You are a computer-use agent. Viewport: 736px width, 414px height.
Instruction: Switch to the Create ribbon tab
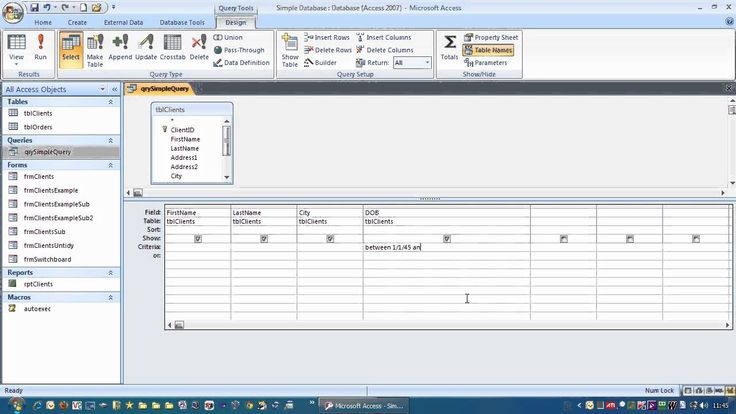point(77,22)
